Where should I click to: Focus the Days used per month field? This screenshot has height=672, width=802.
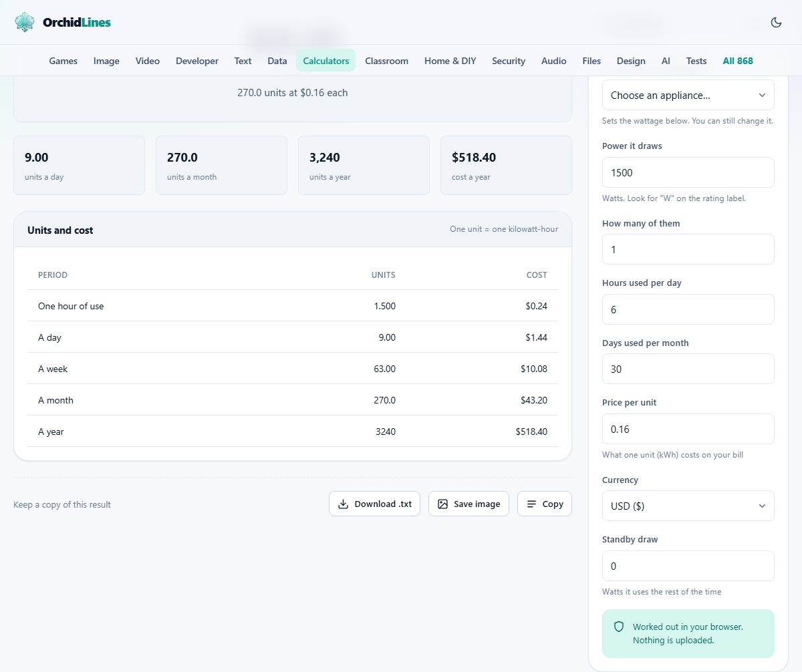(688, 369)
